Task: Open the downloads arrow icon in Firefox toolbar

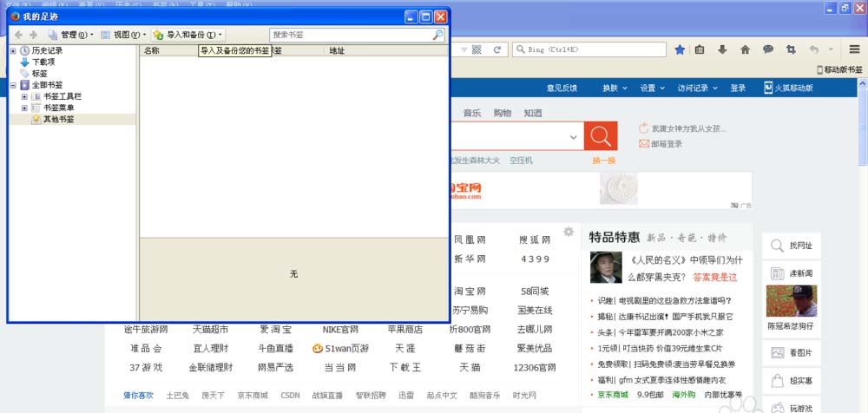Action: click(722, 49)
